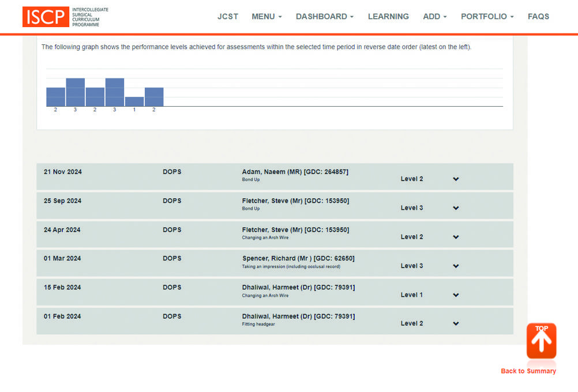Open the FAQS page
Image resolution: width=578 pixels, height=392 pixels.
coord(538,17)
